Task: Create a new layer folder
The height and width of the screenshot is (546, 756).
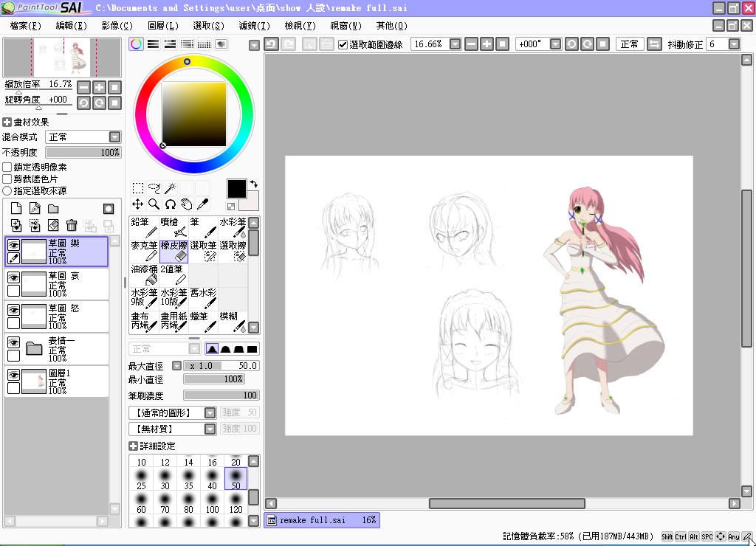Action: tap(53, 209)
